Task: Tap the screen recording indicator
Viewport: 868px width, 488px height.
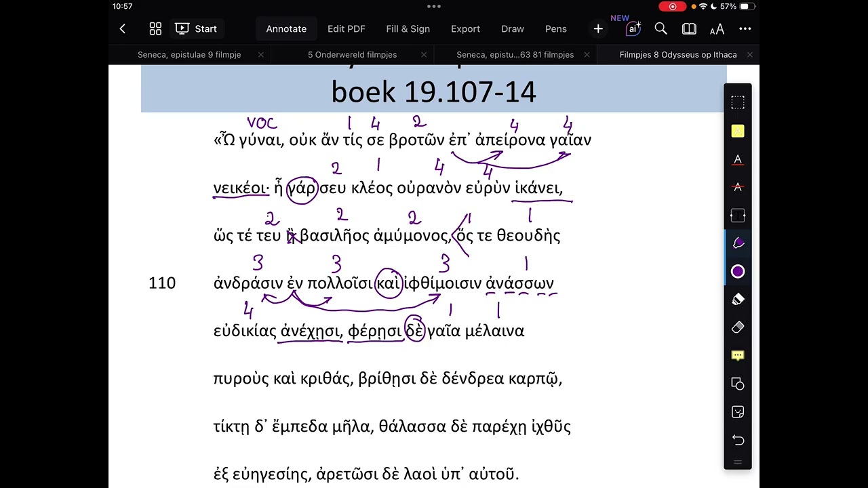Action: (673, 6)
